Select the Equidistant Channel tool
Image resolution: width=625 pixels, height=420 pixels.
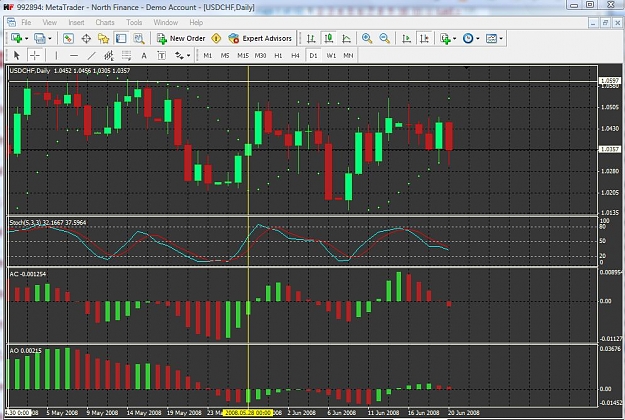tap(109, 55)
